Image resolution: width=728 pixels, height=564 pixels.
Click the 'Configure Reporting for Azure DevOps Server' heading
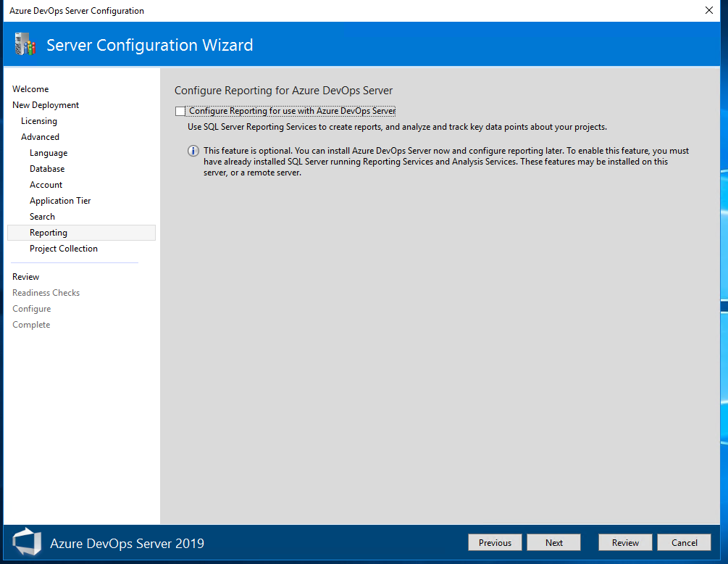pyautogui.click(x=284, y=91)
